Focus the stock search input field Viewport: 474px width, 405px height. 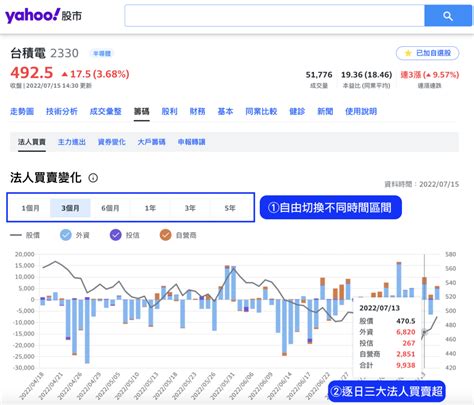pos(274,15)
